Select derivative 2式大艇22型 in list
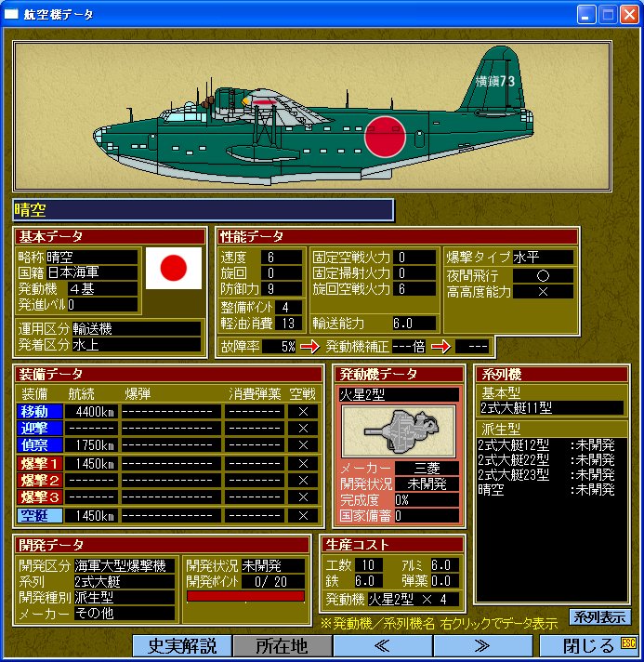 point(546,459)
